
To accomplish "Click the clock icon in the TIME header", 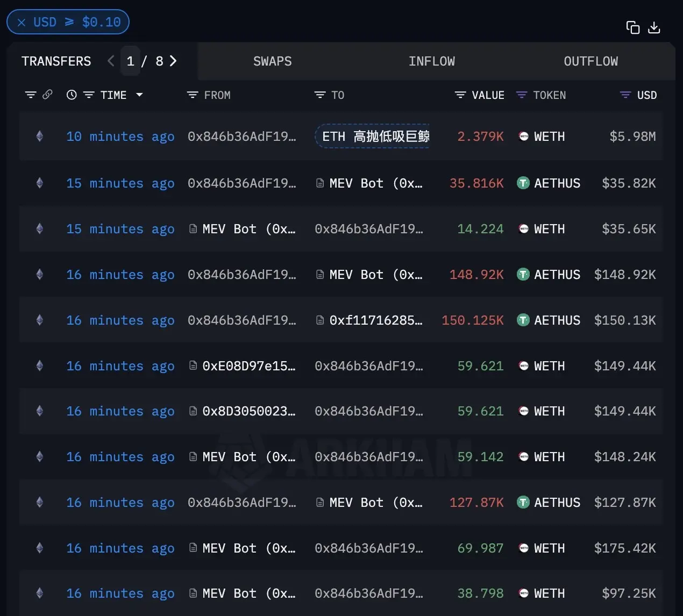I will 72,95.
